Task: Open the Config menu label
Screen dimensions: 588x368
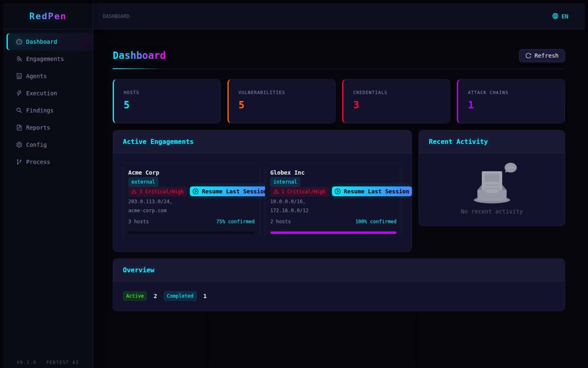Action: click(x=36, y=145)
